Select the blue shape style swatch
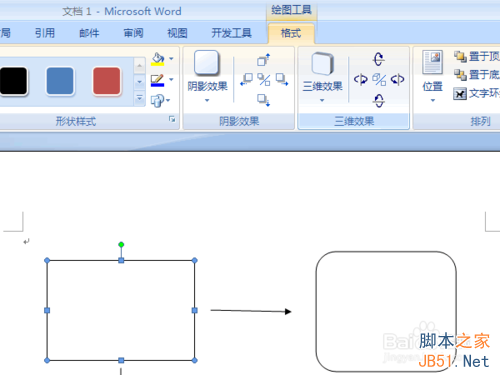Image resolution: width=500 pixels, height=375 pixels. [60, 81]
